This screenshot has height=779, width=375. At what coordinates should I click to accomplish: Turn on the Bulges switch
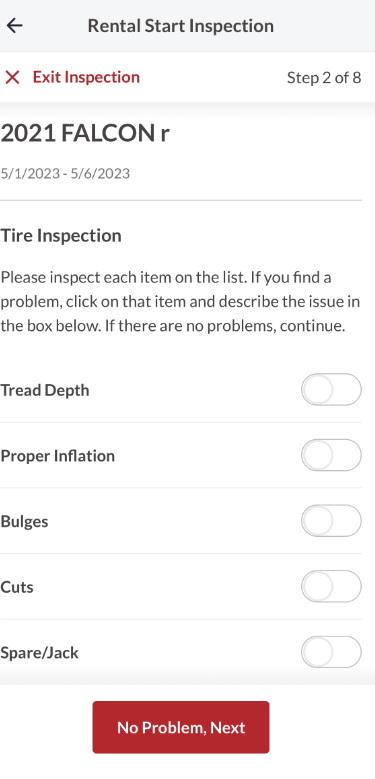(331, 521)
